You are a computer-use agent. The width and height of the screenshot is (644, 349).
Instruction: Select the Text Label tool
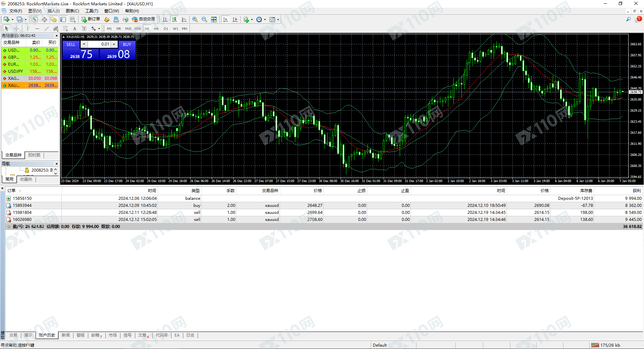[x=84, y=28]
